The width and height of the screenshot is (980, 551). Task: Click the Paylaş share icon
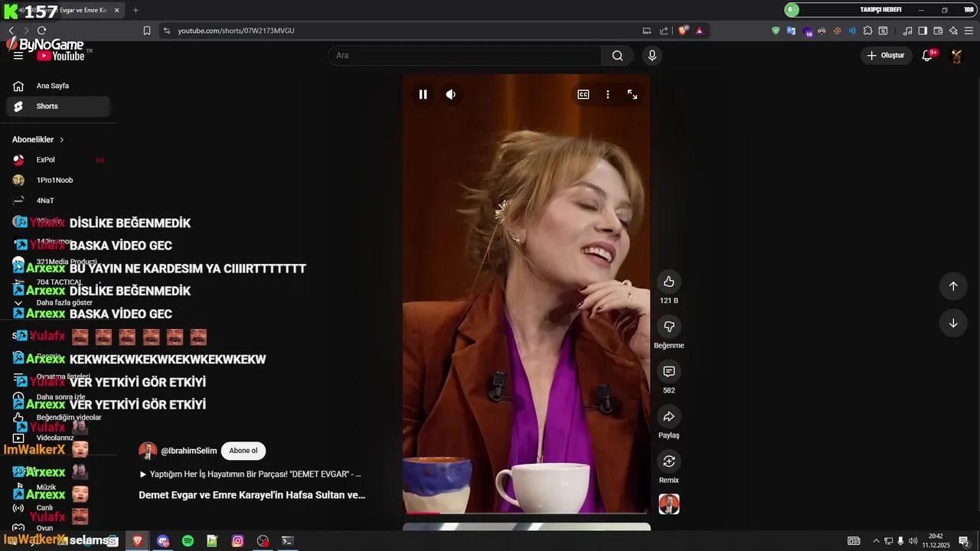669,416
